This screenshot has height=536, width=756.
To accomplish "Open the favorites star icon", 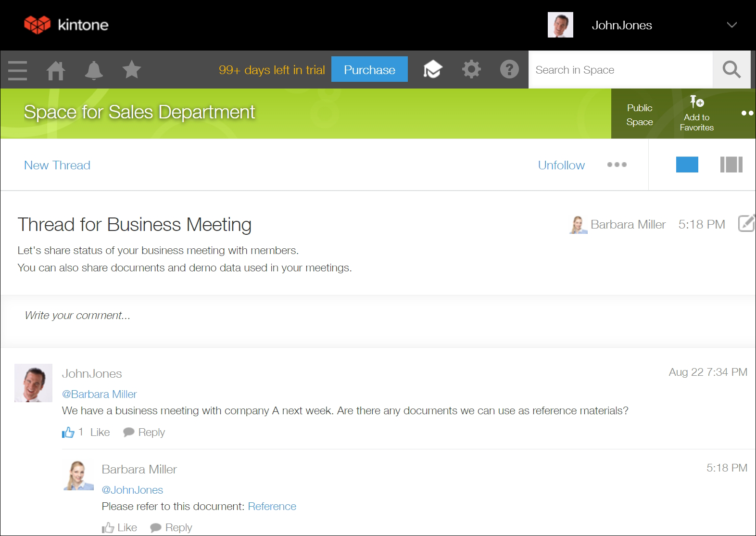I will tap(131, 70).
